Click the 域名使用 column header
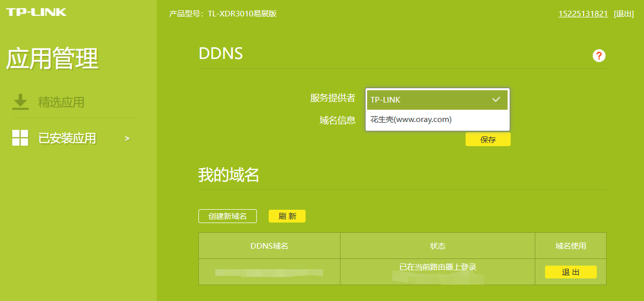The height and width of the screenshot is (301, 644). [571, 246]
